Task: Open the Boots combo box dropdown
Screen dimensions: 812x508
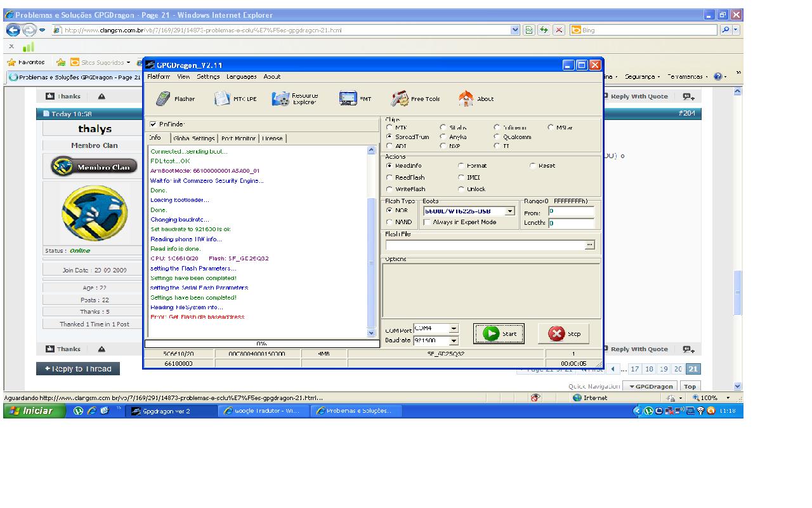Action: pos(510,211)
